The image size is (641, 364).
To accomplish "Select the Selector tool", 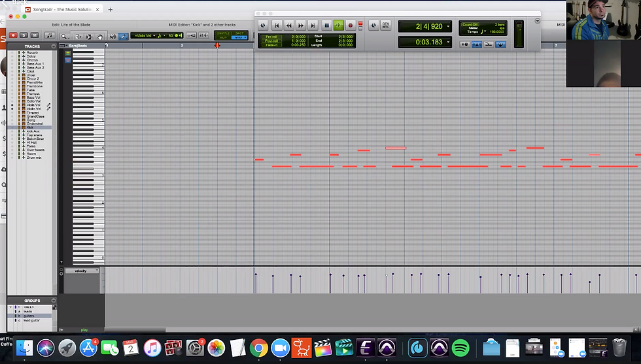I will coord(89,36).
